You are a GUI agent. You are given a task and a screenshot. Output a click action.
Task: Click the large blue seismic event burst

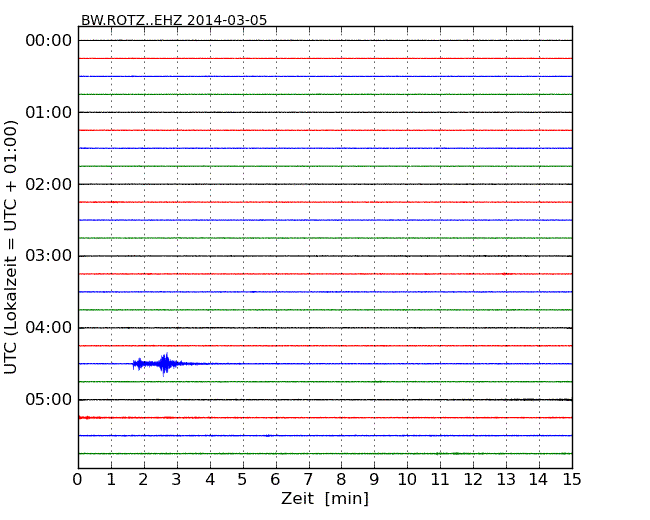(x=164, y=364)
